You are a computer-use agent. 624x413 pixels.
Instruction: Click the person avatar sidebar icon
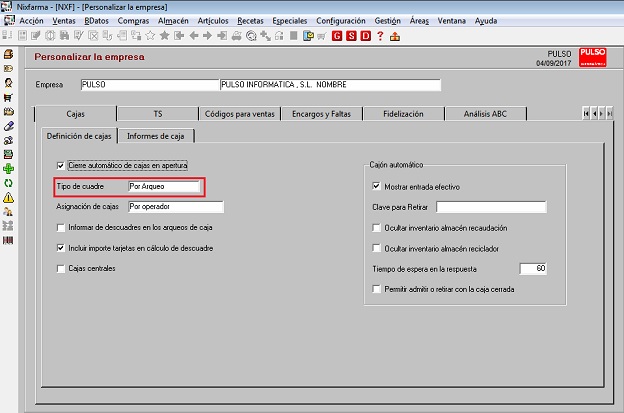(x=8, y=83)
